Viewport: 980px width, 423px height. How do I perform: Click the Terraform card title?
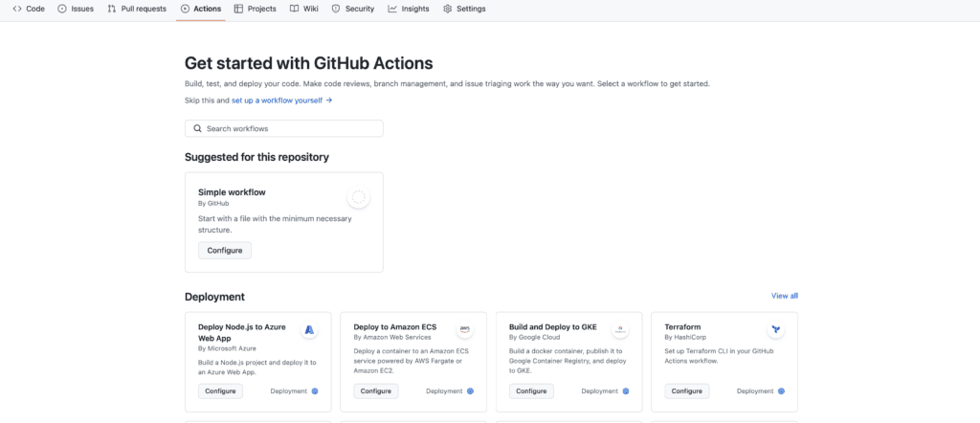tap(682, 326)
